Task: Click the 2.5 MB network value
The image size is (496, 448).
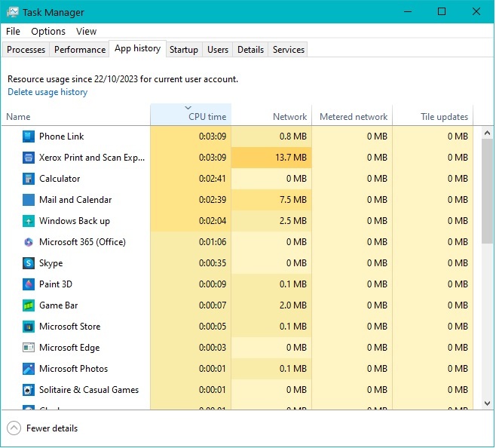Action: pyautogui.click(x=293, y=221)
